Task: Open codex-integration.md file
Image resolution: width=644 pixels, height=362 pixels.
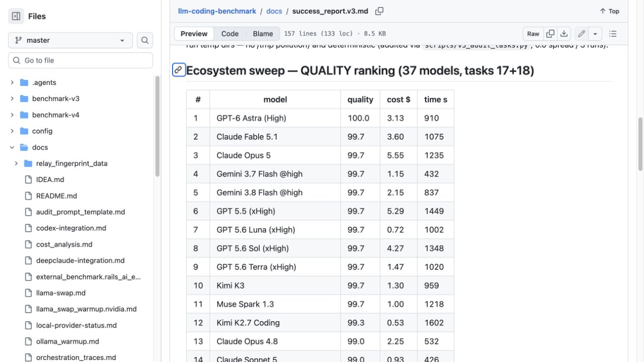Action: tap(71, 228)
